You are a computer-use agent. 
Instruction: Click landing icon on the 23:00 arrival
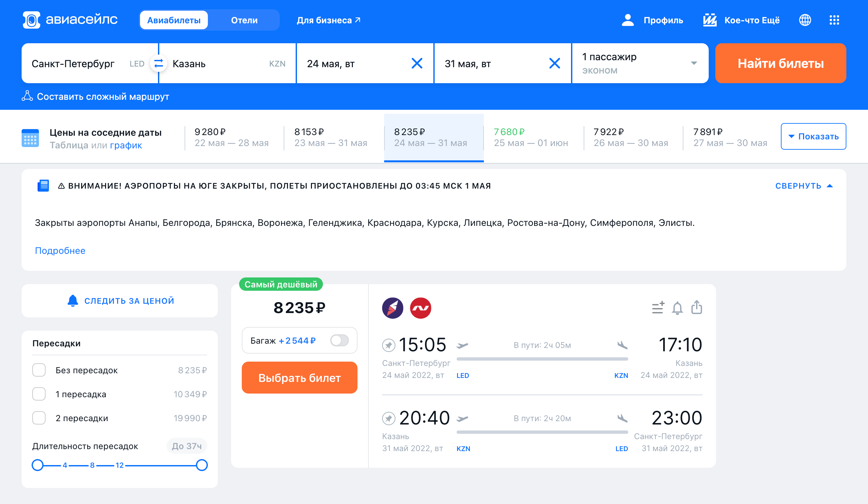coord(622,418)
